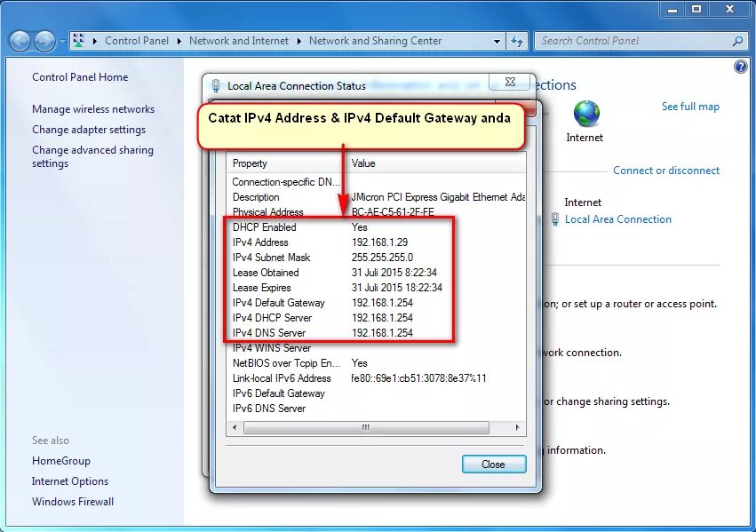The width and height of the screenshot is (756, 532).
Task: Select the IPv6 Default Gateway row
Action: [x=376, y=393]
